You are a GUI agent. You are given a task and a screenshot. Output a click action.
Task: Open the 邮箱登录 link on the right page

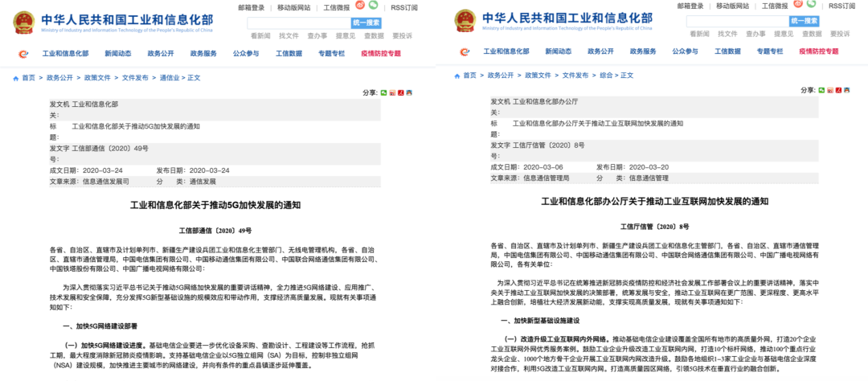point(690,6)
